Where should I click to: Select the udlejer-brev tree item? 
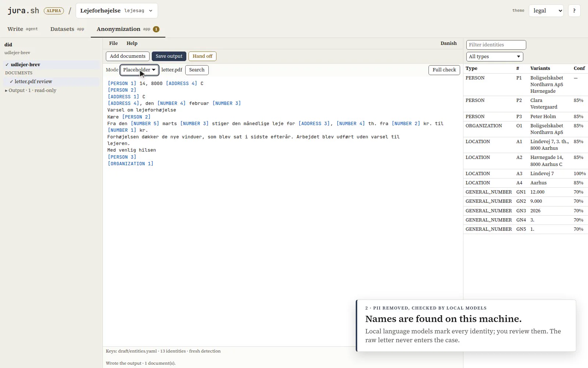51,65
